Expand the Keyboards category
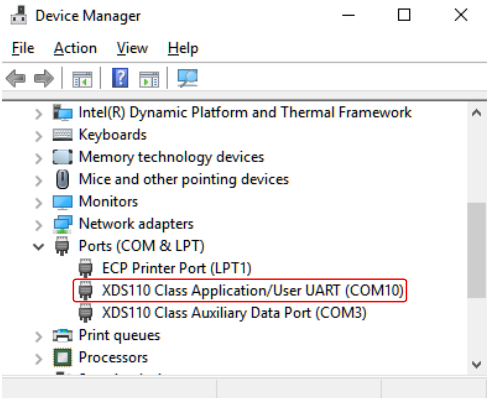The image size is (488, 399). click(x=39, y=136)
